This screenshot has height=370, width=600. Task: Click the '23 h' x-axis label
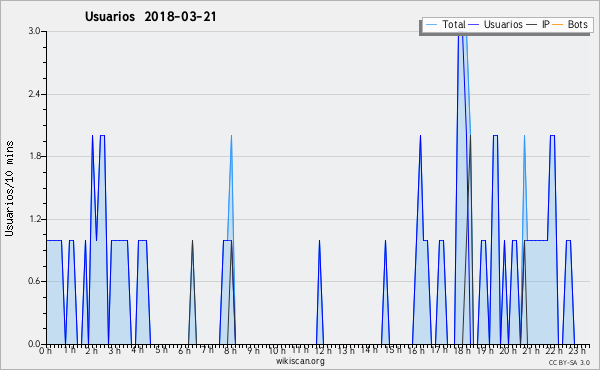point(577,350)
